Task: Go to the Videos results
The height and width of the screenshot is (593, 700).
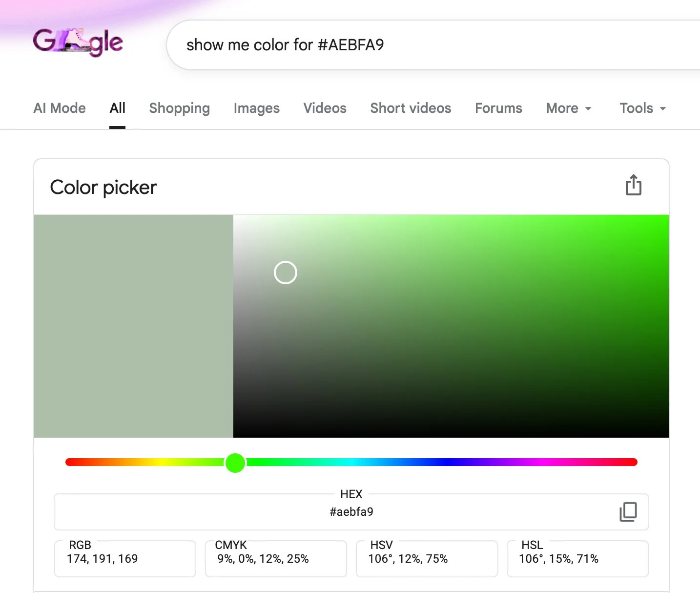Action: pos(325,108)
